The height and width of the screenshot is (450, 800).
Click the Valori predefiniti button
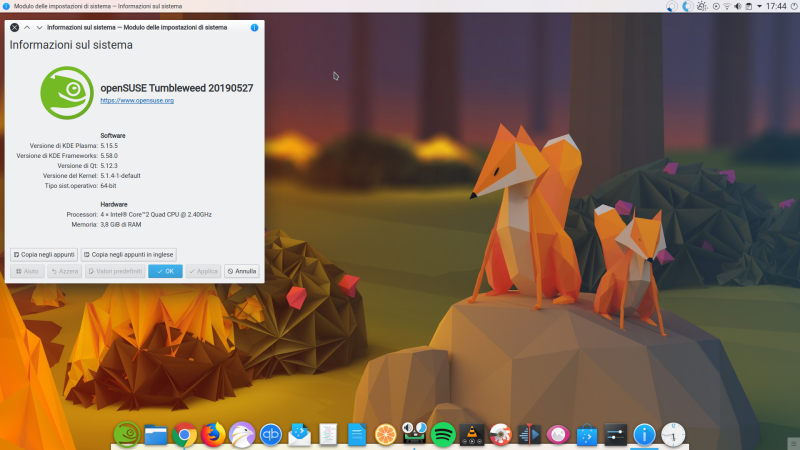point(115,271)
